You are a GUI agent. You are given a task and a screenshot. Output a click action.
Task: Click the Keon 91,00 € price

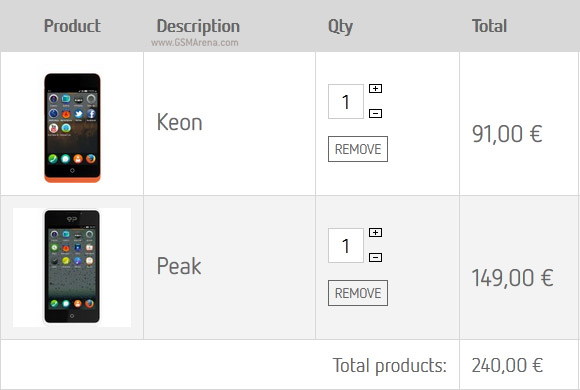[507, 134]
